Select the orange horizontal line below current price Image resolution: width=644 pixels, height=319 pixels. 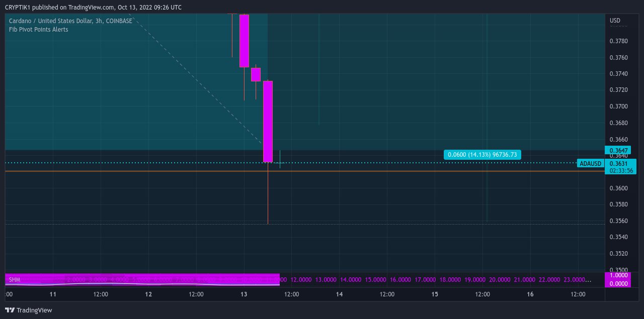coord(305,171)
